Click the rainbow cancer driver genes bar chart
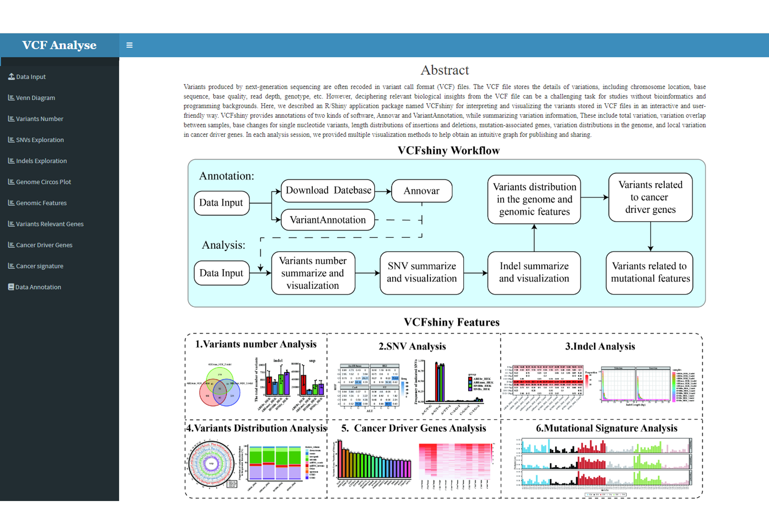The height and width of the screenshot is (532, 769). coord(372,464)
